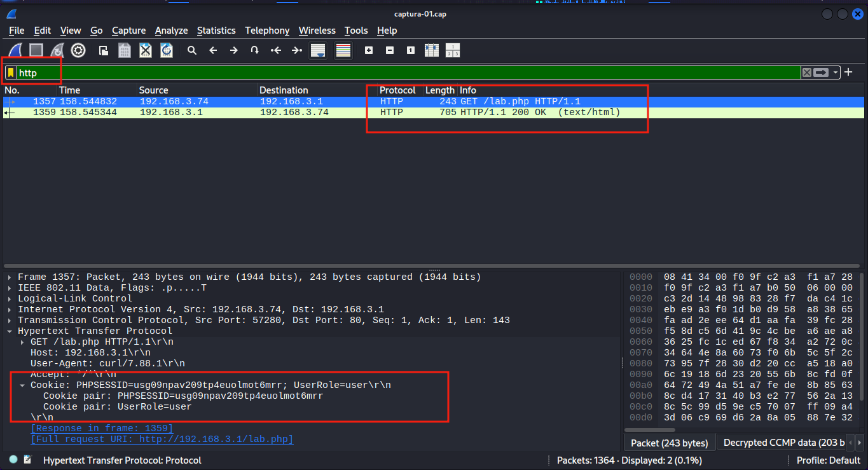Viewport: 868px width, 470px height.
Task: Click the zoom in plus icon
Action: 369,50
